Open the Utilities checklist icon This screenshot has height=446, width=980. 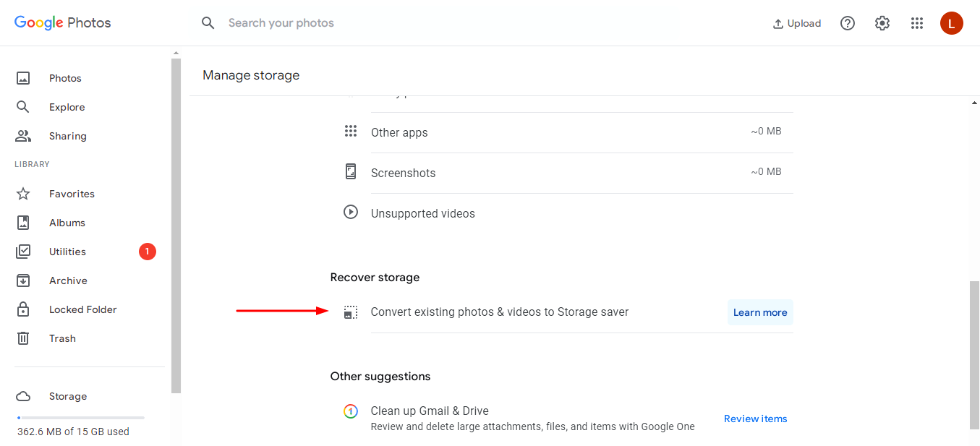22,251
